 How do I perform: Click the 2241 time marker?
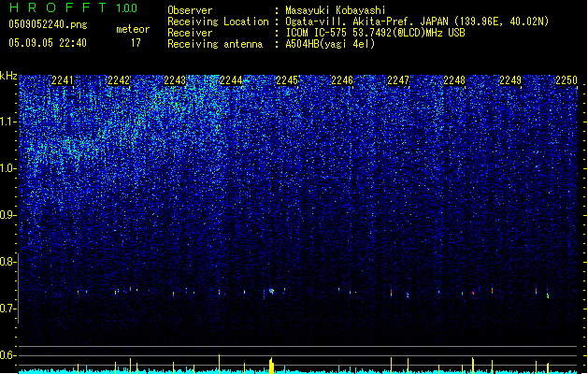(63, 80)
